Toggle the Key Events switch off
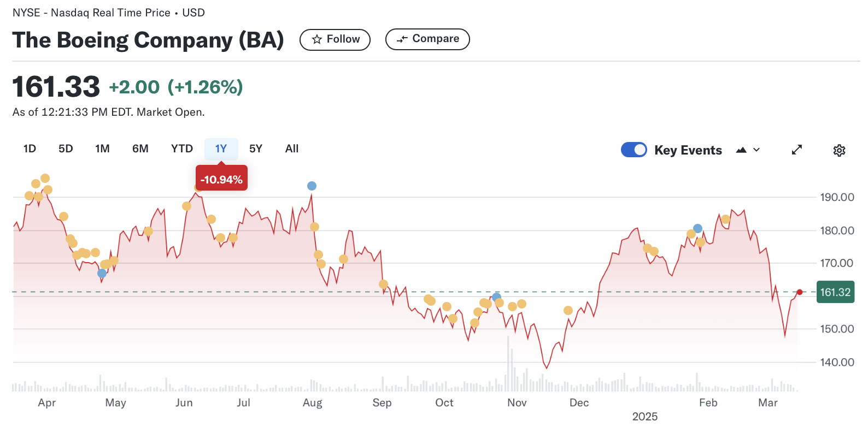The height and width of the screenshot is (427, 868). click(x=634, y=150)
